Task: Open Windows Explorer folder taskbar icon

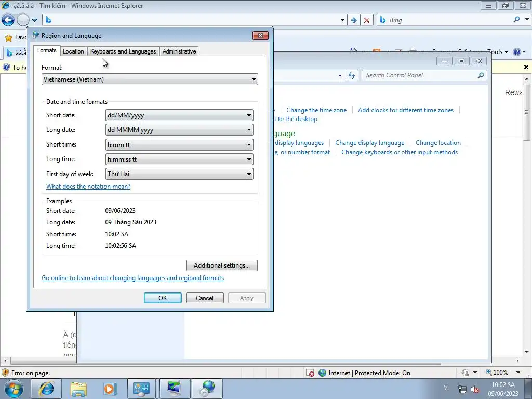Action: click(78, 389)
